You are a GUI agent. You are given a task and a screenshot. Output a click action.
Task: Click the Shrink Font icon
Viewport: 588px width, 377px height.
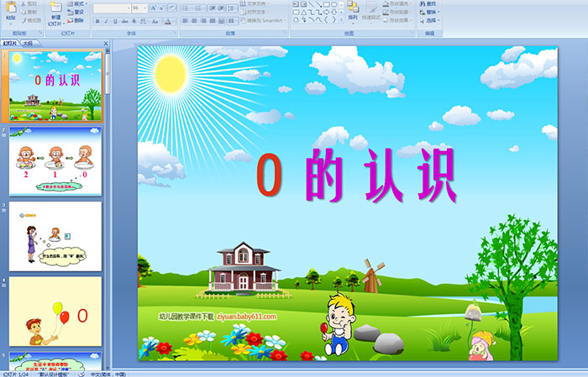[x=162, y=8]
